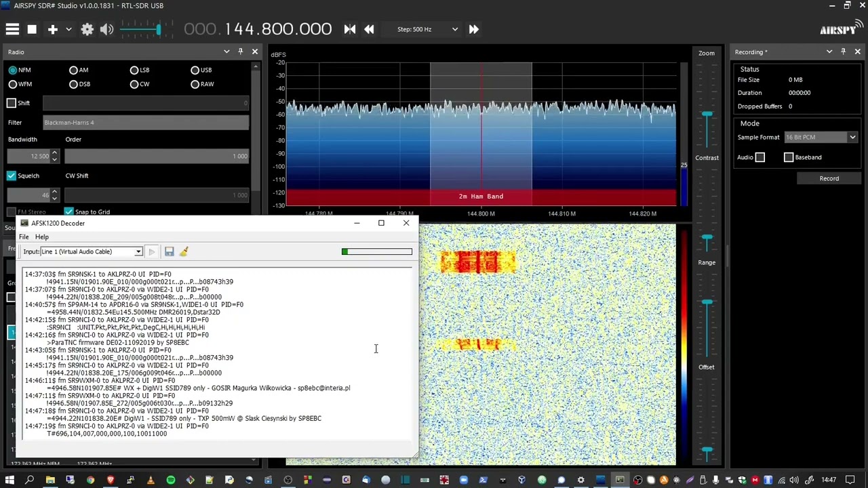This screenshot has height=488, width=868.
Task: Step frequency up with forward arrows
Action: click(473, 29)
